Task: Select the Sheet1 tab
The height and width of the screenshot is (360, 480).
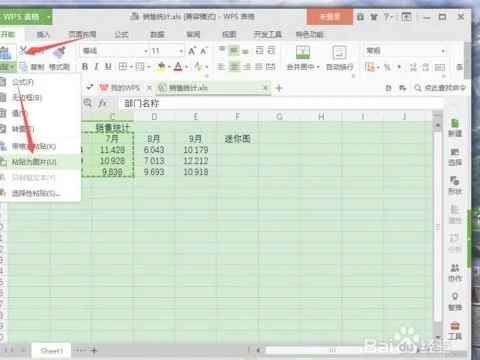Action: pos(52,351)
